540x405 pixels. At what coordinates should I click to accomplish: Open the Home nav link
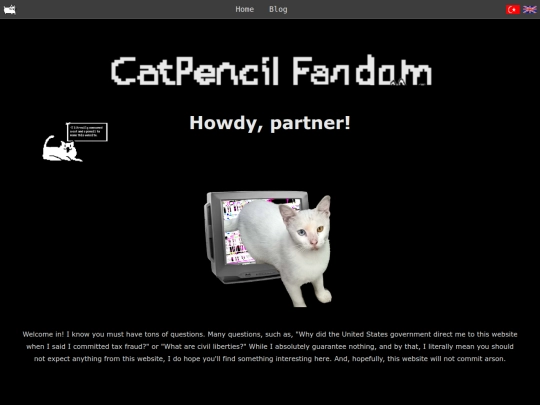tap(245, 9)
